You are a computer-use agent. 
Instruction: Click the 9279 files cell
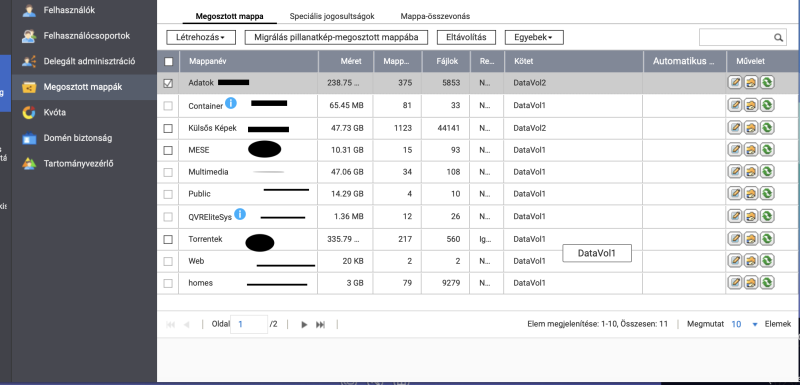[x=451, y=283]
